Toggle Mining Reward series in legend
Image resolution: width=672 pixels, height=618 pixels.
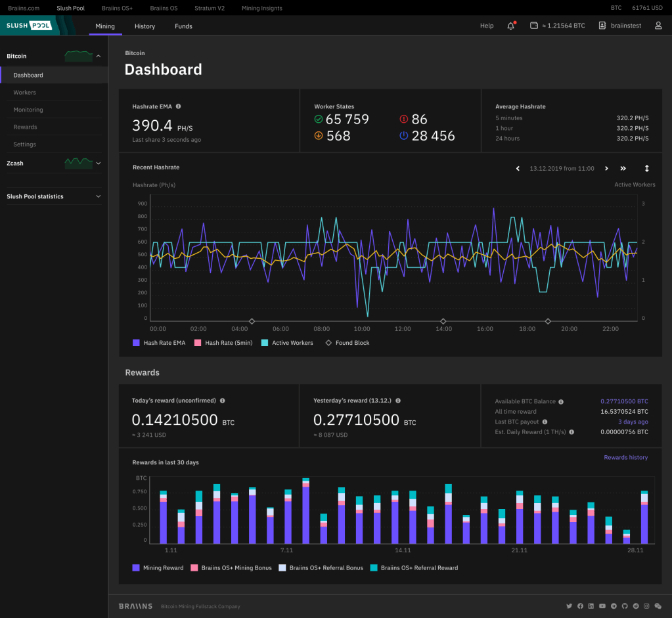coord(158,568)
